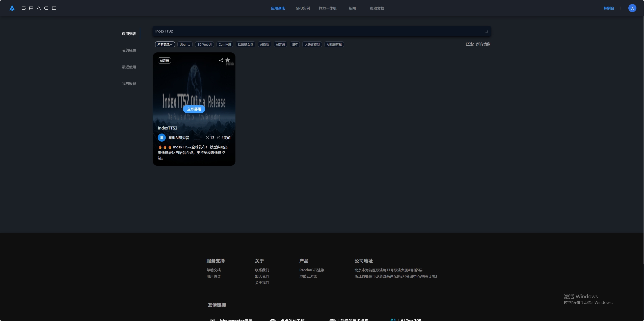Click the view count icon showing 13
The width and height of the screenshot is (644, 321).
pyautogui.click(x=207, y=138)
